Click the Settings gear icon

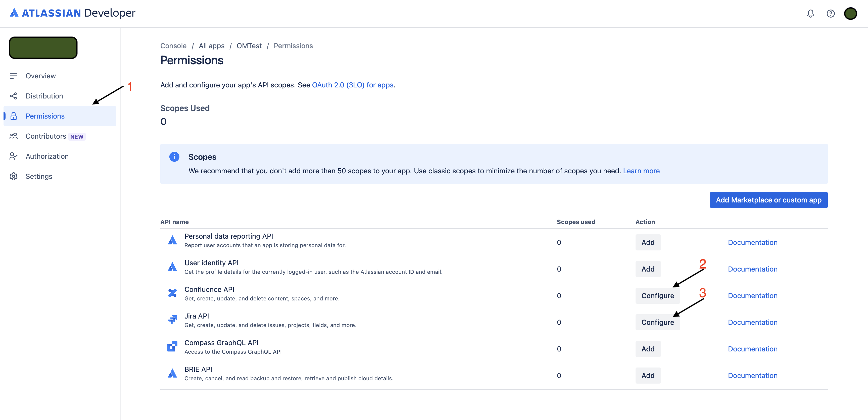tap(14, 177)
